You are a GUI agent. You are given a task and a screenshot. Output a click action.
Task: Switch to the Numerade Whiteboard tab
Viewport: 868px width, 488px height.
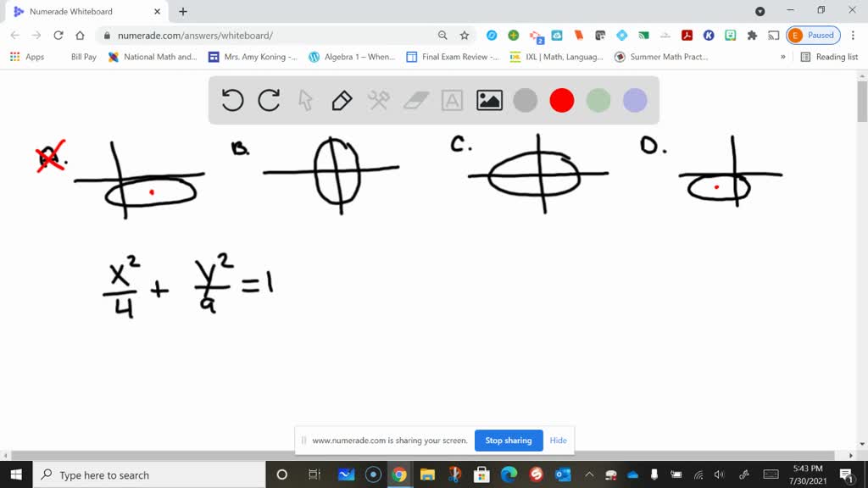pyautogui.click(x=88, y=13)
